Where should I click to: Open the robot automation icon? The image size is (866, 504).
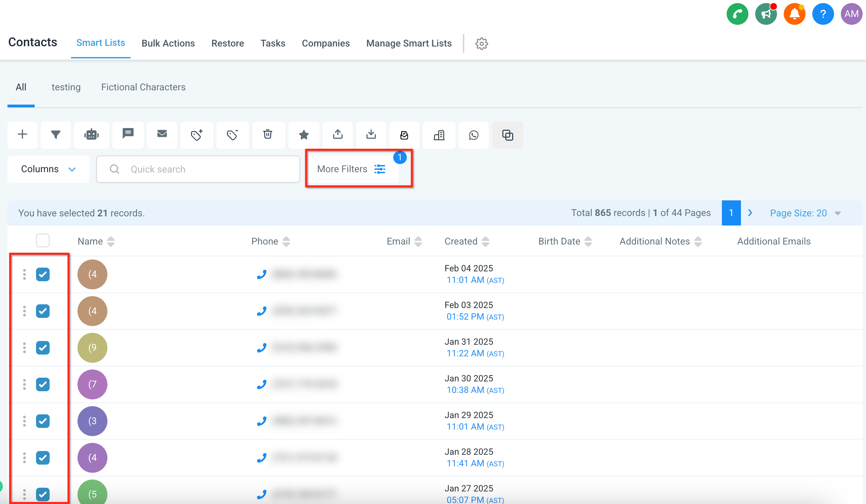coord(91,134)
